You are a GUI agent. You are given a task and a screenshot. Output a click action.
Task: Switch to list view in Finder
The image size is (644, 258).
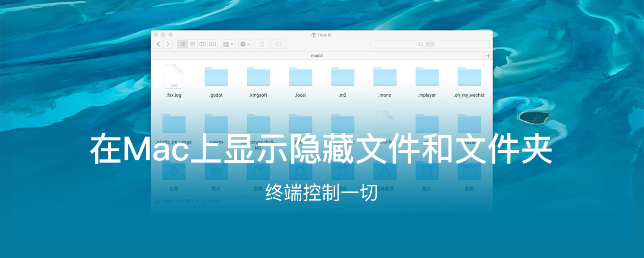click(192, 44)
